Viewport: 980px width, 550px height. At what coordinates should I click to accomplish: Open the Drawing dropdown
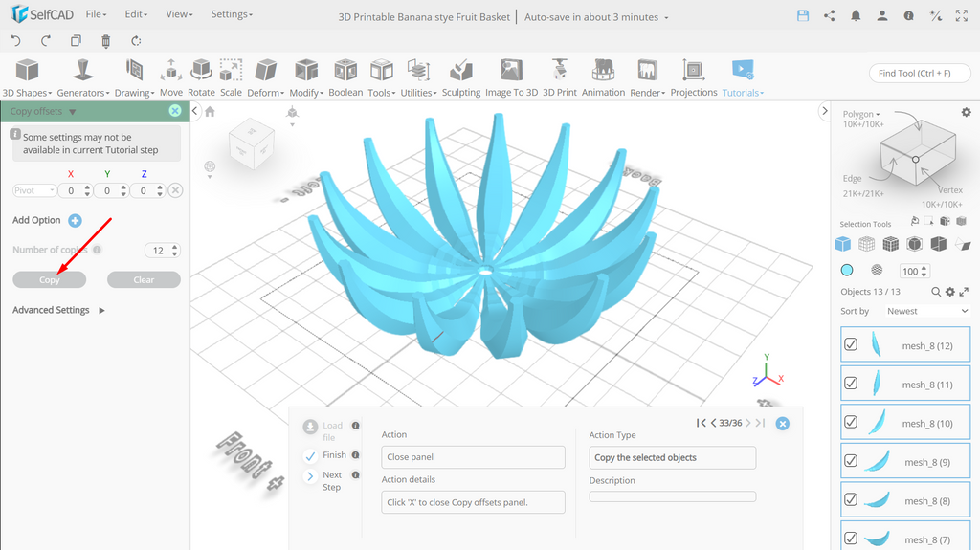134,77
